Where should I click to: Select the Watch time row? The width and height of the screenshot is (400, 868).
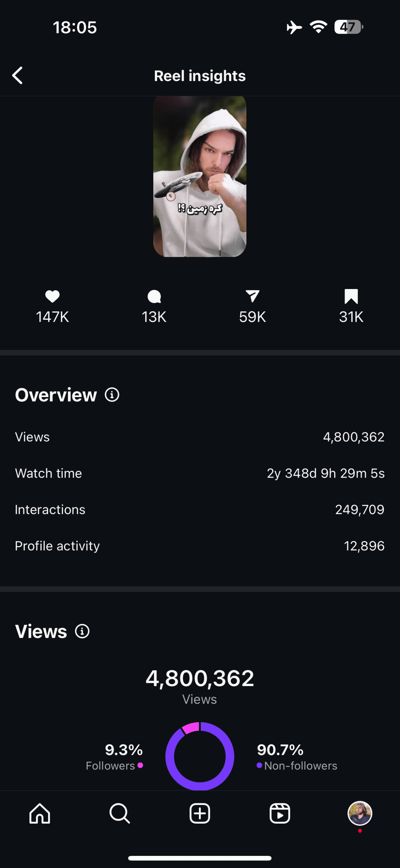pyautogui.click(x=200, y=473)
